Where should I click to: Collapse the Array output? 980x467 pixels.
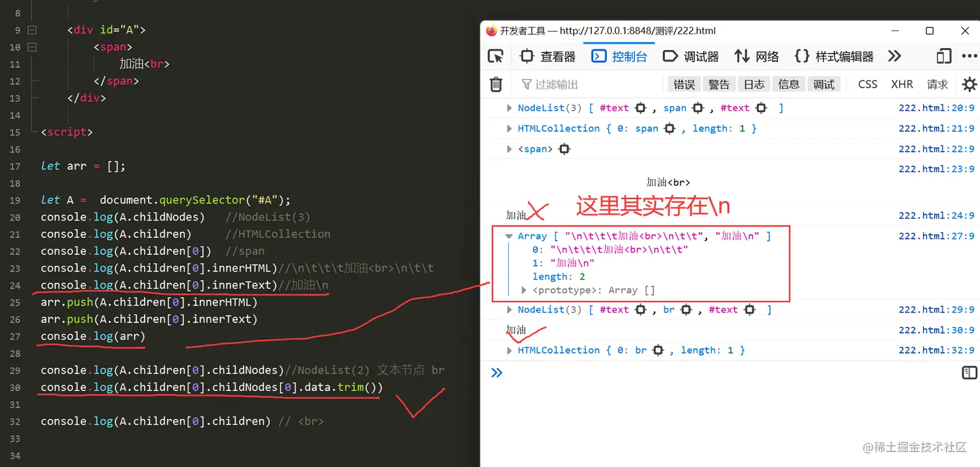pyautogui.click(x=509, y=237)
